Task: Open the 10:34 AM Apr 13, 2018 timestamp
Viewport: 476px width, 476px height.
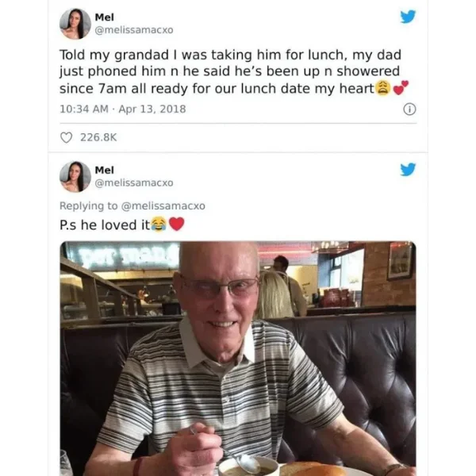Action: coord(123,109)
